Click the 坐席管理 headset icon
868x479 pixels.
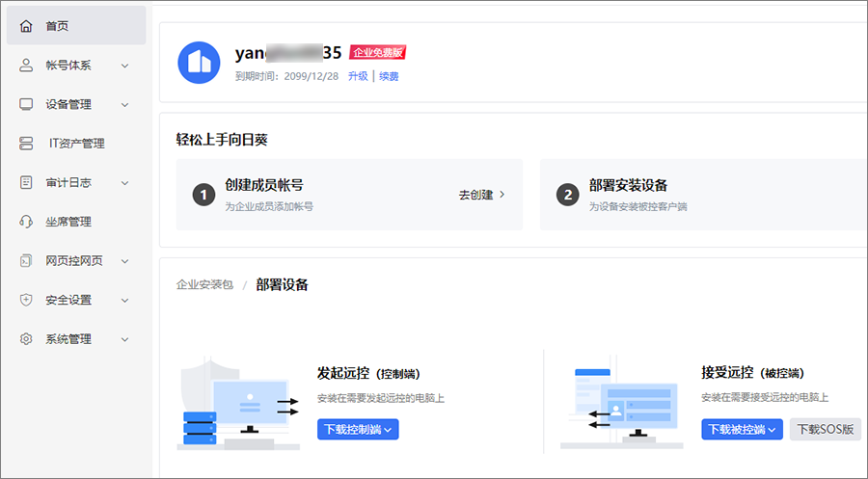point(26,222)
